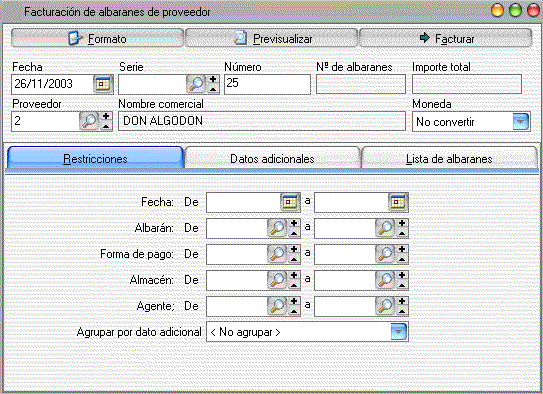Search Agente 'a' with magnifier icon
The width and height of the screenshot is (543, 394).
click(x=385, y=306)
